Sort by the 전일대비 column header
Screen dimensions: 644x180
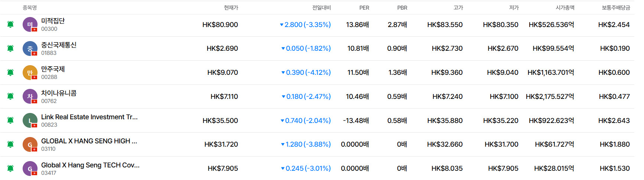[321, 8]
